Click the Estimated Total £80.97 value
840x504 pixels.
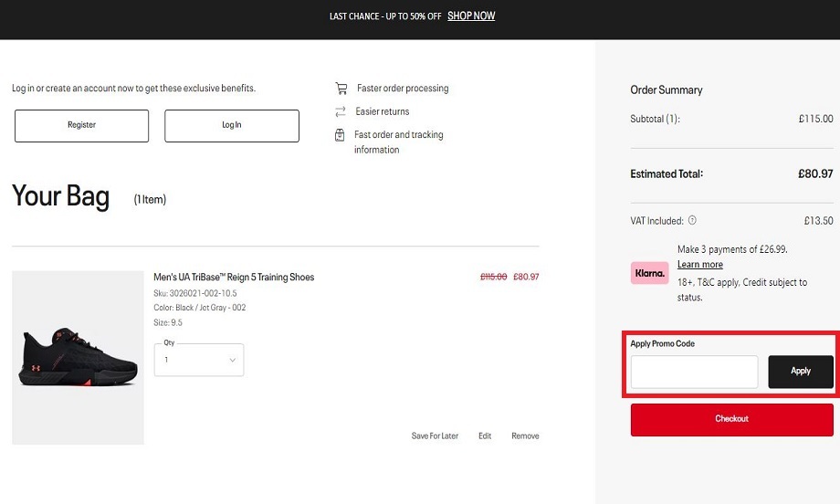tap(815, 174)
